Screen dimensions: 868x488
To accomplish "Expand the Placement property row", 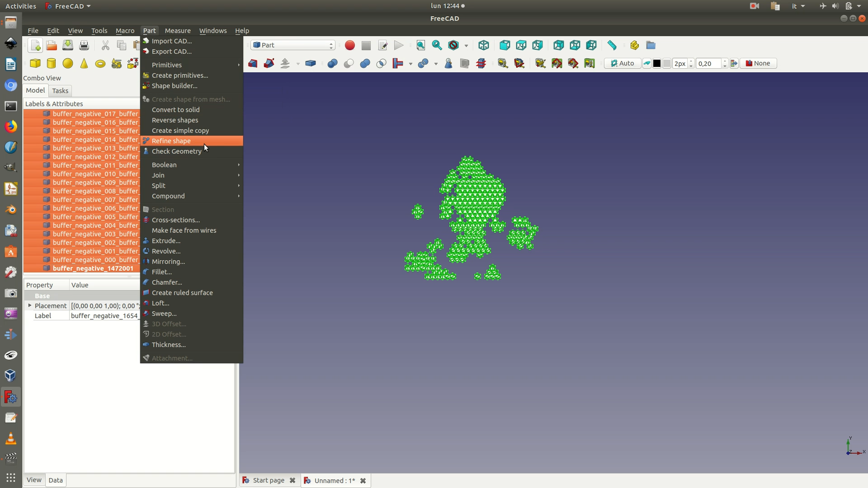I will (x=30, y=306).
